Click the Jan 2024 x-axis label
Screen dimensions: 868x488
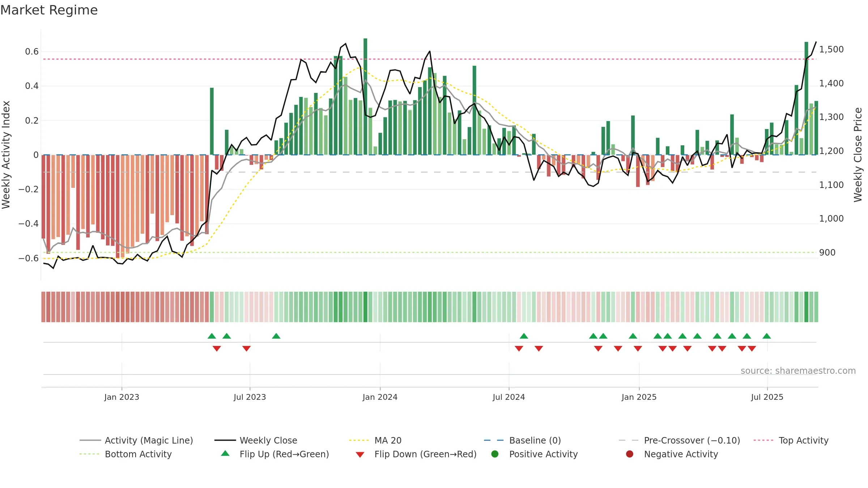[x=380, y=397]
